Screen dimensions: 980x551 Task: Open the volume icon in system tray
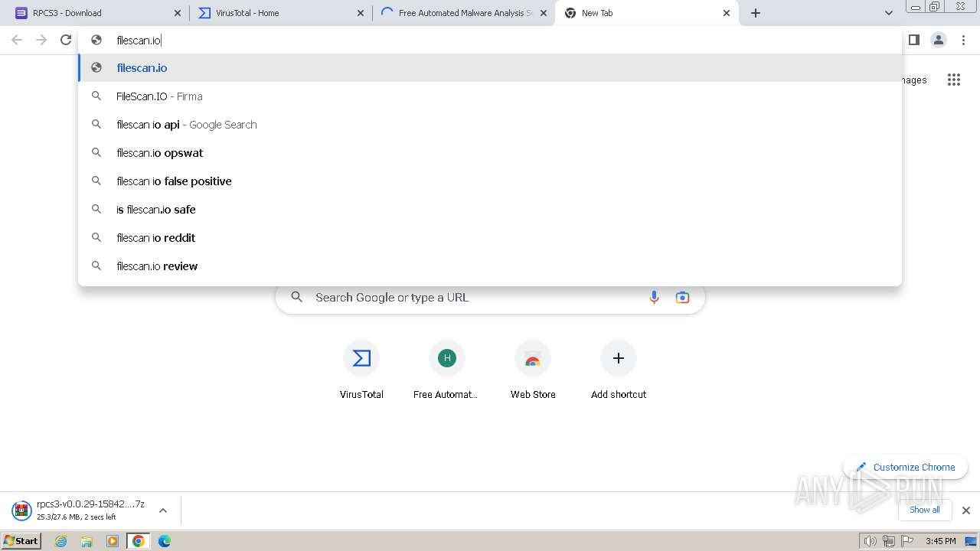[x=870, y=541]
